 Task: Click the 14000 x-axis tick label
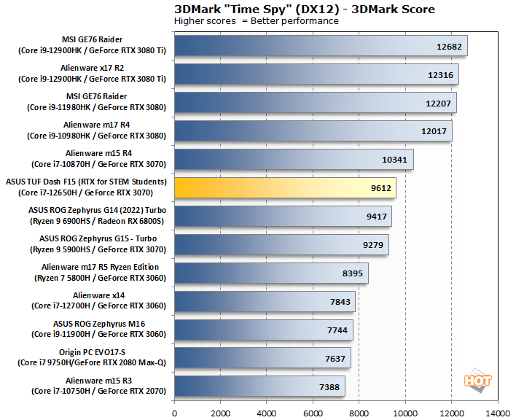point(498,413)
